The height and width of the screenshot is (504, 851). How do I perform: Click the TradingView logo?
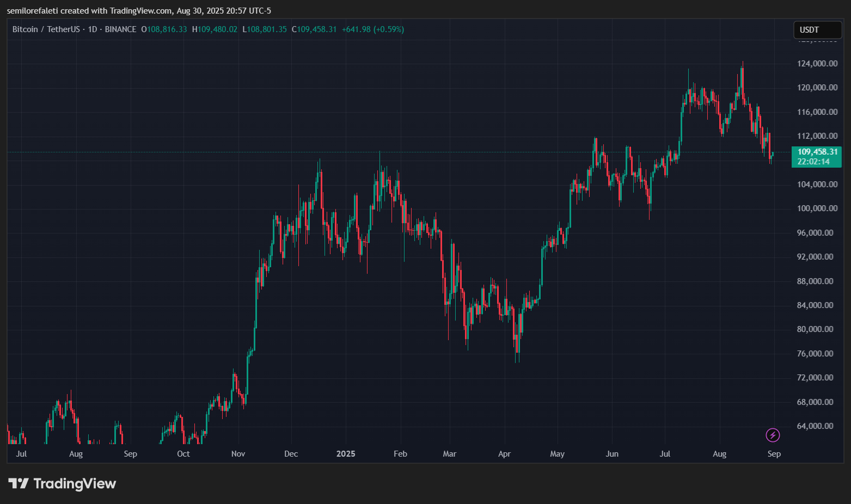coord(20,482)
